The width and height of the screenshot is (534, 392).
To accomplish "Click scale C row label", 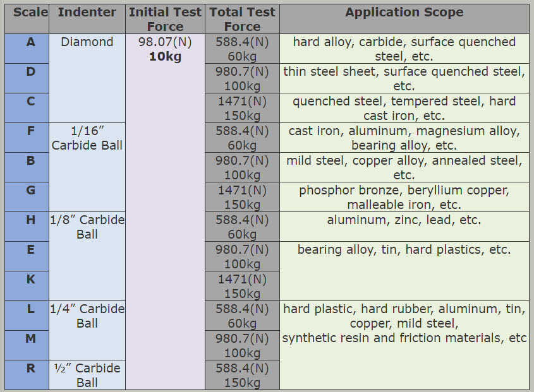I will pos(27,108).
